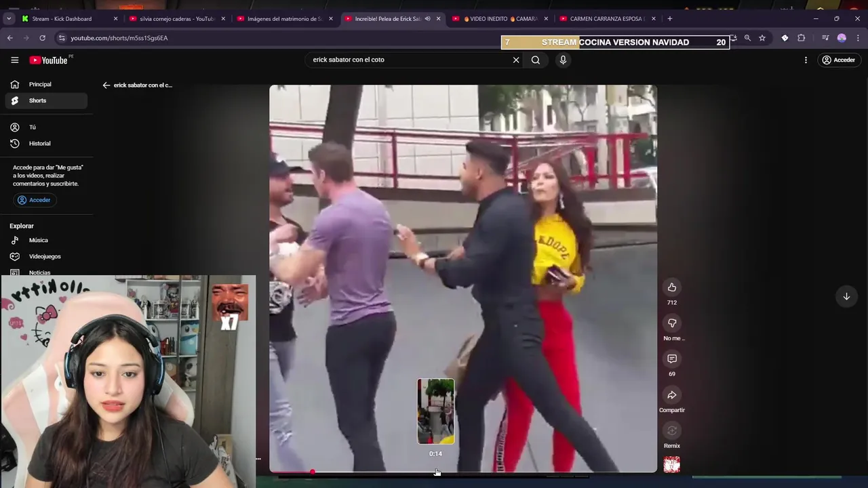
Task: Click the diamond extension icon in toolbar
Action: pyautogui.click(x=785, y=38)
